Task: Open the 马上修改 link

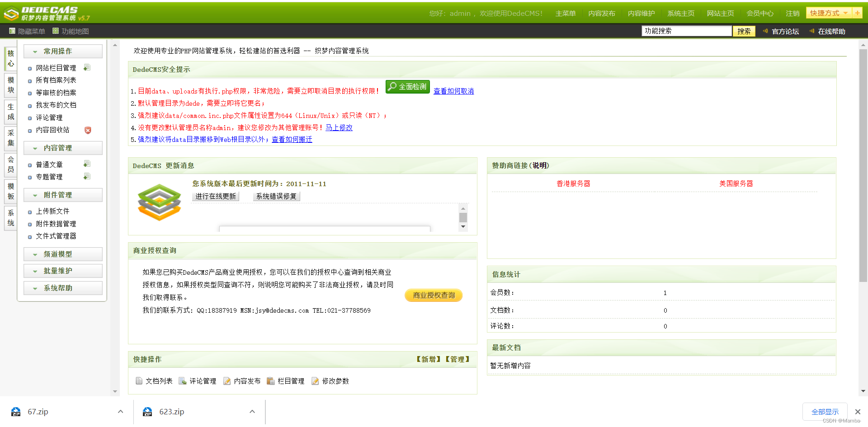Action: [339, 128]
